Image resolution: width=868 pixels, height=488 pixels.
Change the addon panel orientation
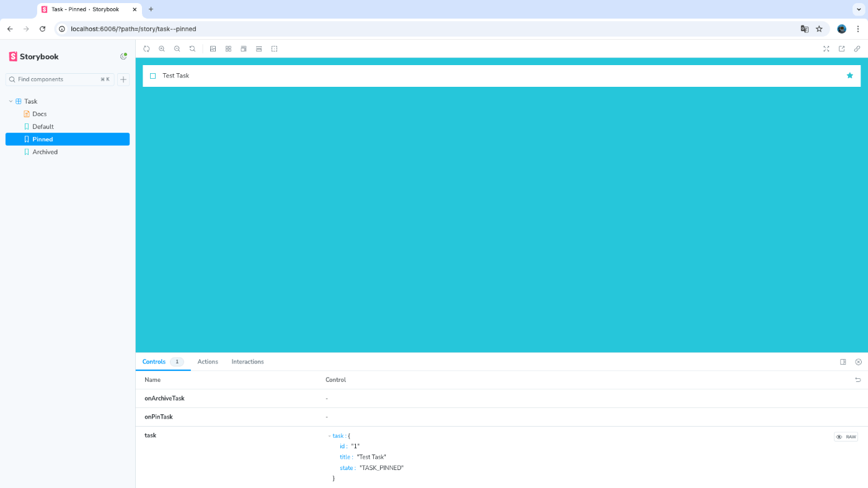843,362
